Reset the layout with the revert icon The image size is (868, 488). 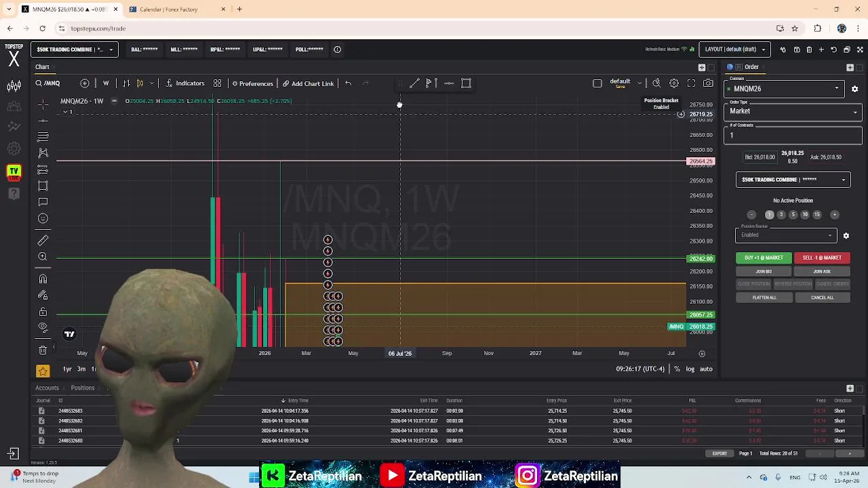[834, 49]
